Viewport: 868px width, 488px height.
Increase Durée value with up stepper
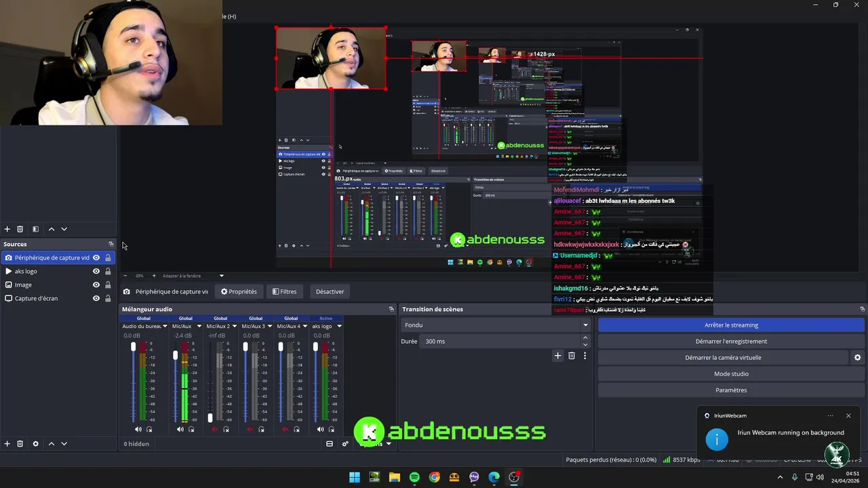(x=585, y=338)
